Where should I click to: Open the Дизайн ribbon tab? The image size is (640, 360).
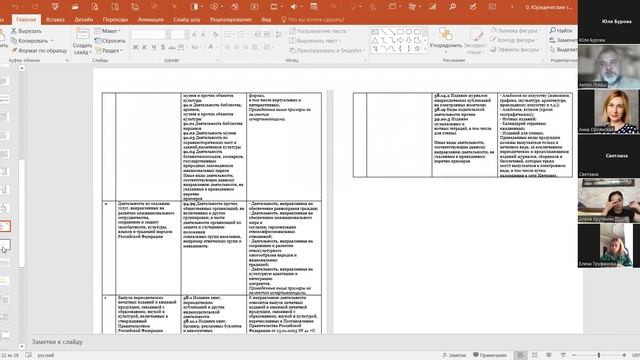pos(84,20)
